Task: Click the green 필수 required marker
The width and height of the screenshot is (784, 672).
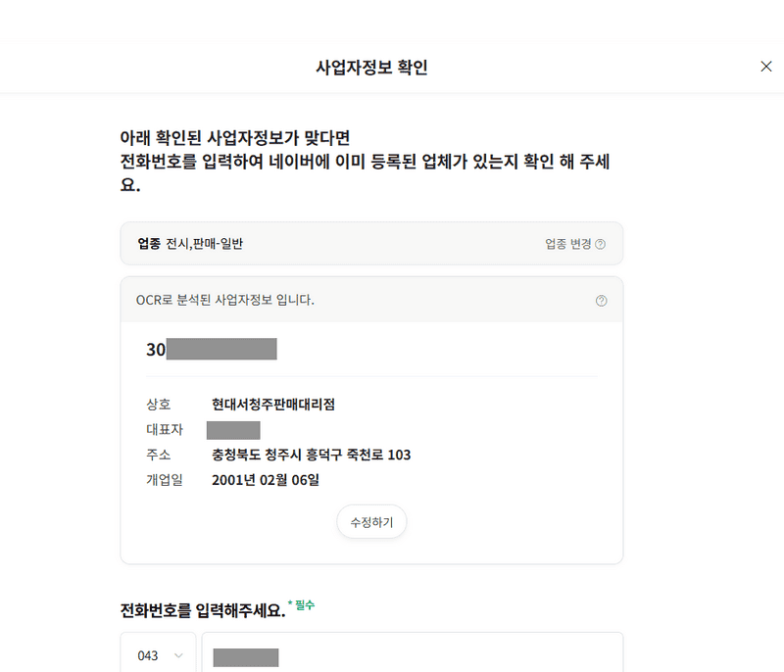Action: pyautogui.click(x=302, y=605)
